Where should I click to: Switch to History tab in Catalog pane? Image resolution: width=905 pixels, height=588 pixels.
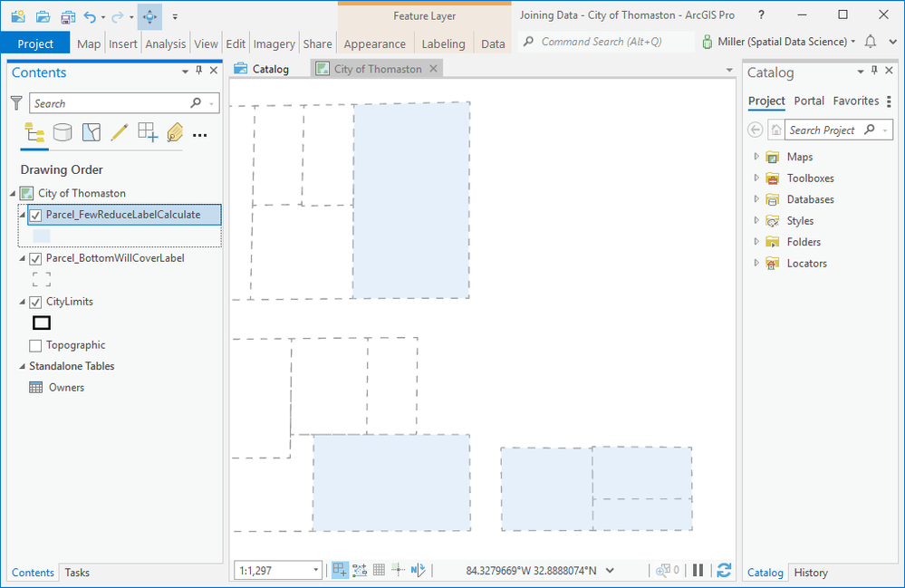pos(811,573)
